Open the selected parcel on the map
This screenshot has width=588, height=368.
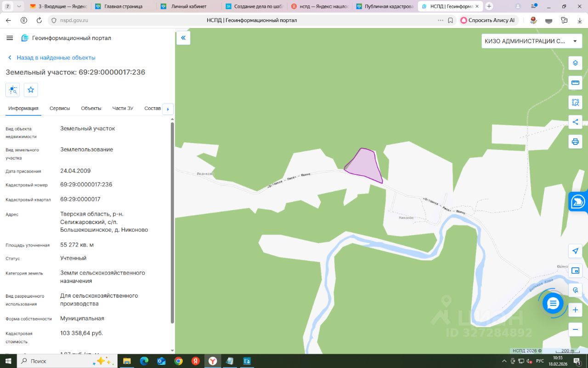pyautogui.click(x=364, y=165)
